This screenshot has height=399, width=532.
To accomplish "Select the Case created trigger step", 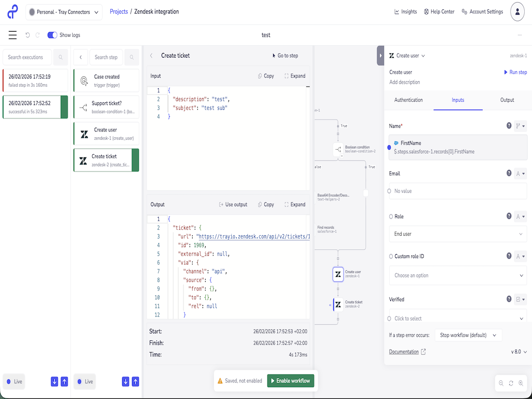I will pyautogui.click(x=106, y=81).
